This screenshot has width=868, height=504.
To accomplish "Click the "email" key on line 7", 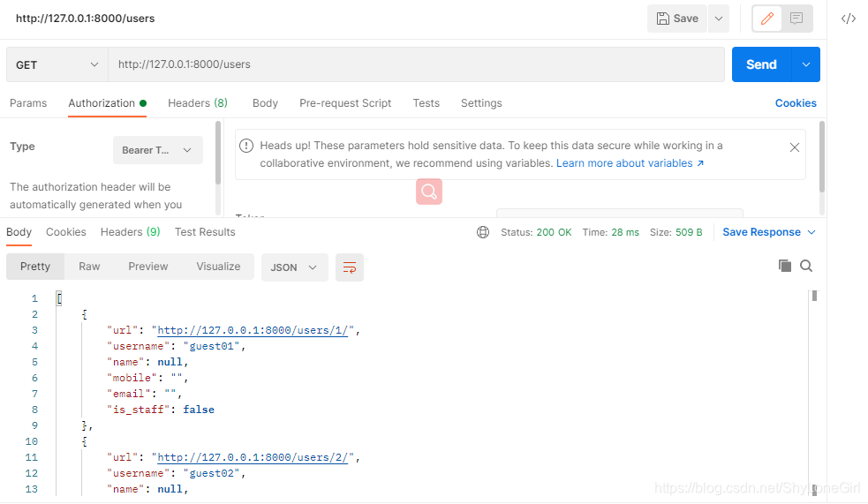I will [x=128, y=394].
